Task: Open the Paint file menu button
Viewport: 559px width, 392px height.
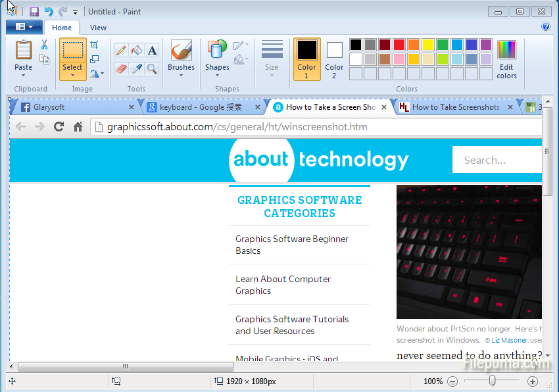Action: [x=24, y=27]
